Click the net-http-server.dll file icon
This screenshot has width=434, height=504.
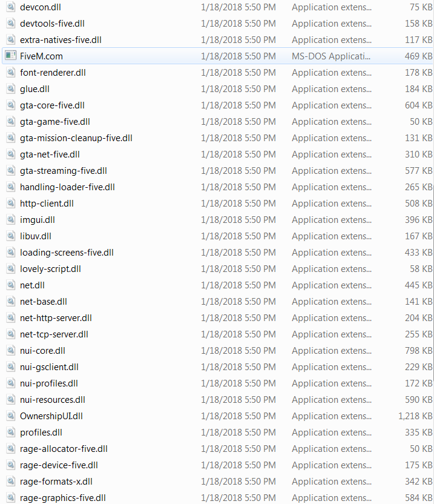(x=11, y=318)
